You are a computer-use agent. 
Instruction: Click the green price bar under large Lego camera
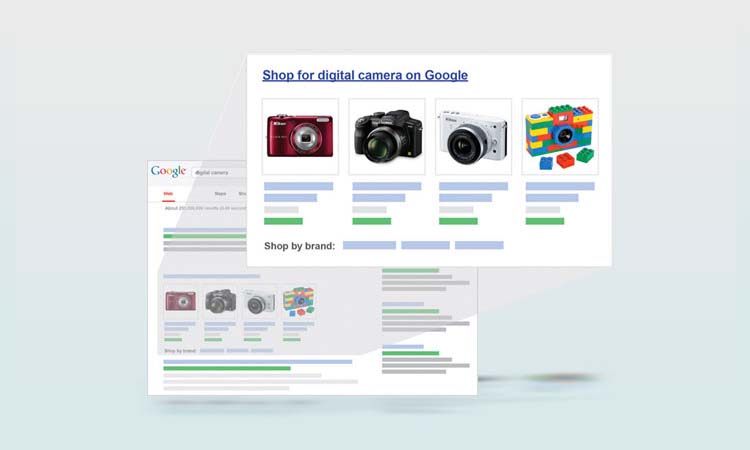544,221
